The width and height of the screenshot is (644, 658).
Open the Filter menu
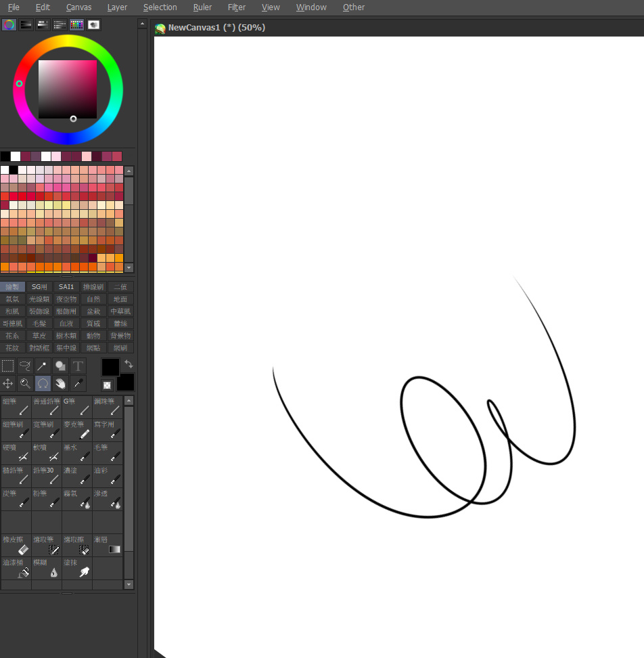tap(237, 7)
